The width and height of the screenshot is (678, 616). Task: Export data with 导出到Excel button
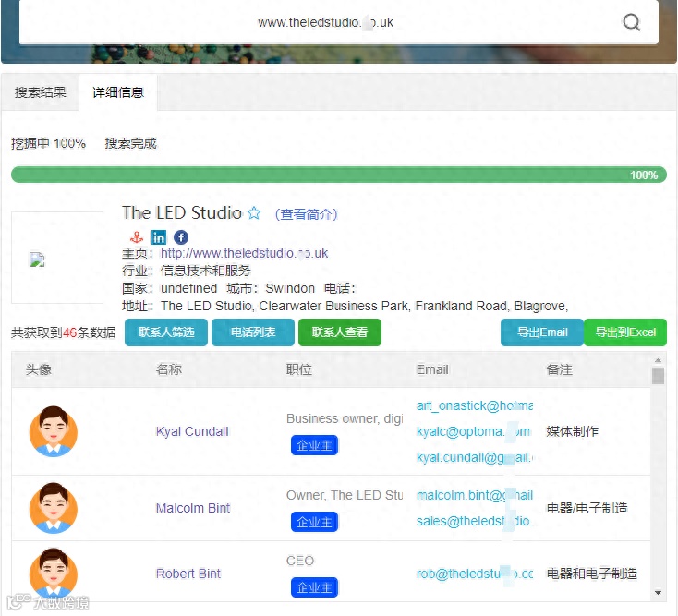pyautogui.click(x=625, y=332)
